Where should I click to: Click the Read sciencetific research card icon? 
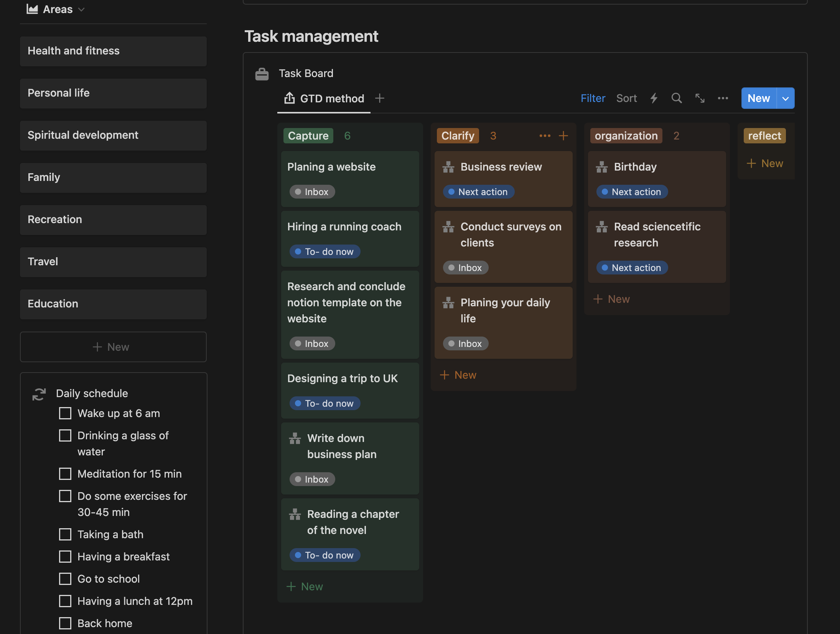pyautogui.click(x=602, y=227)
